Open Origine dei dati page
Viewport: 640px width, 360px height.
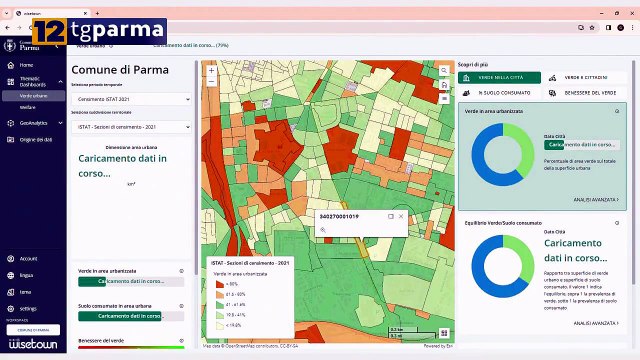pyautogui.click(x=36, y=140)
